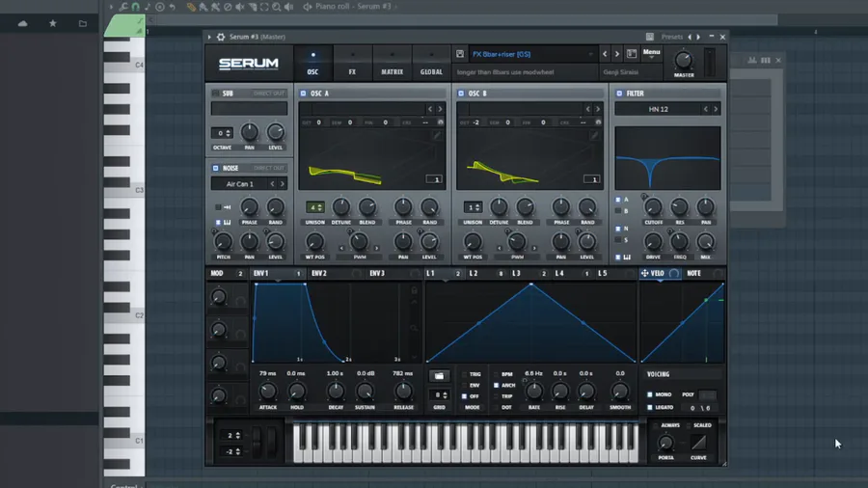Click the envelope zoom magnifier icon

point(414,328)
